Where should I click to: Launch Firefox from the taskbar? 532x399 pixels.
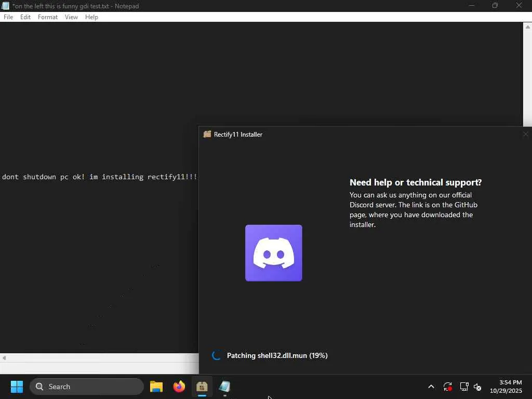pyautogui.click(x=179, y=387)
